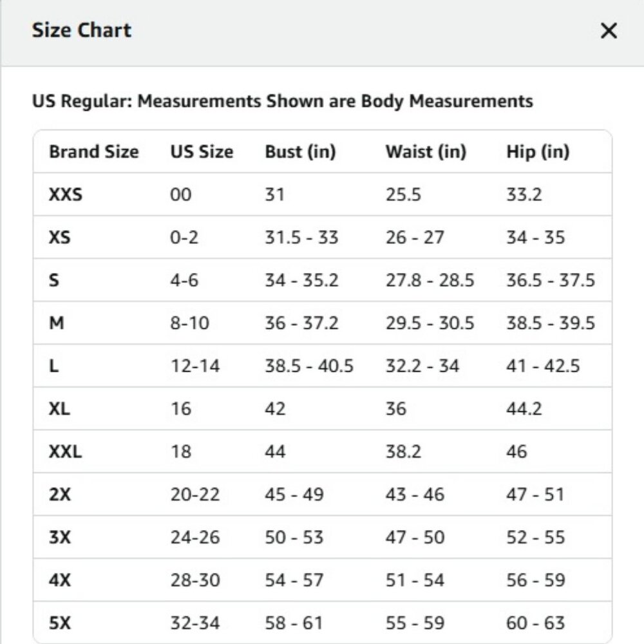Click the XS brand size cell
The image size is (644, 644).
60,237
